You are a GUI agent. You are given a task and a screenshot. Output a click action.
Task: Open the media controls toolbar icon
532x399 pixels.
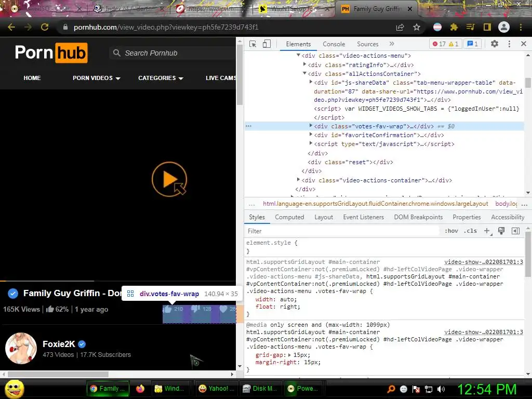point(471,27)
